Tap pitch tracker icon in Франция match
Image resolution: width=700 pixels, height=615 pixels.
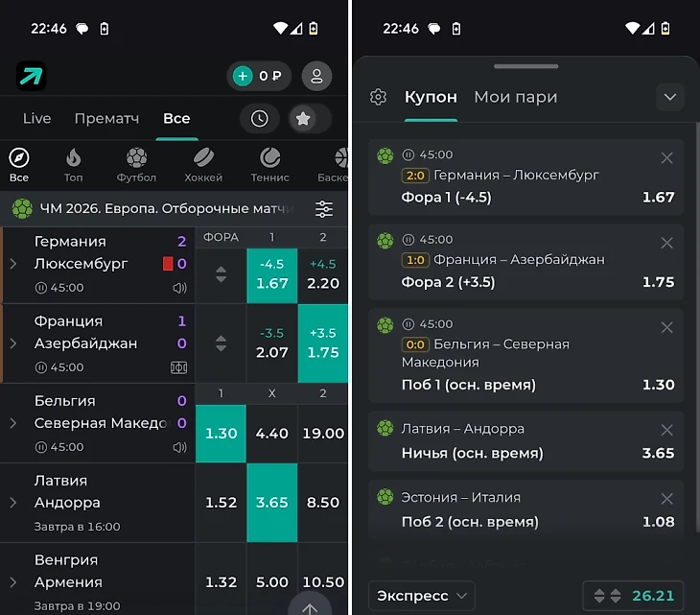(179, 367)
